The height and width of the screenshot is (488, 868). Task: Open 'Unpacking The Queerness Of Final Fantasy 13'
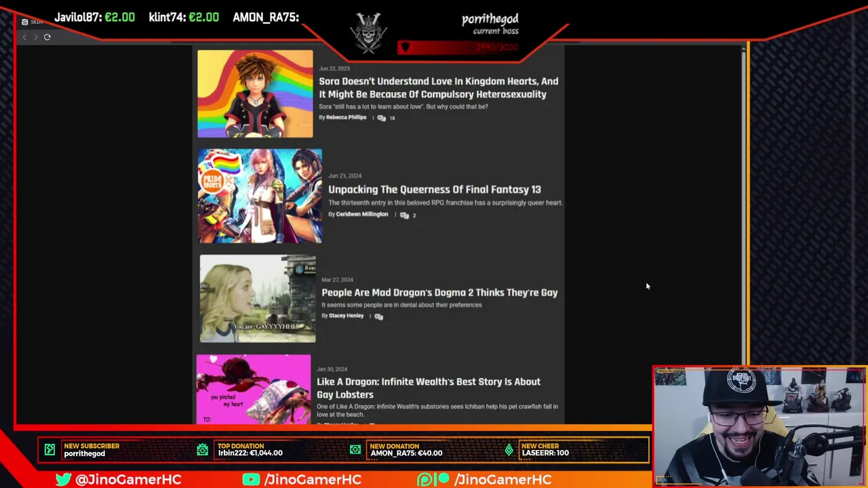pyautogui.click(x=435, y=189)
